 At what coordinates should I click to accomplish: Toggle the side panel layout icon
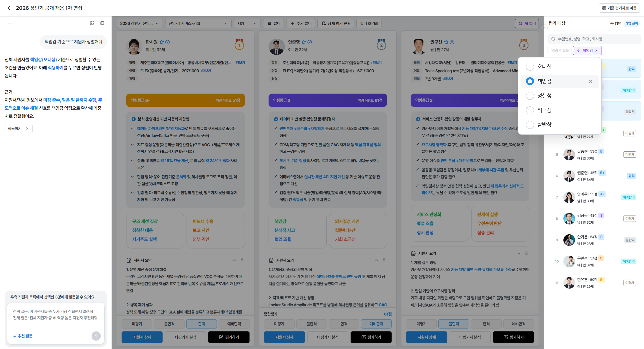point(102,23)
